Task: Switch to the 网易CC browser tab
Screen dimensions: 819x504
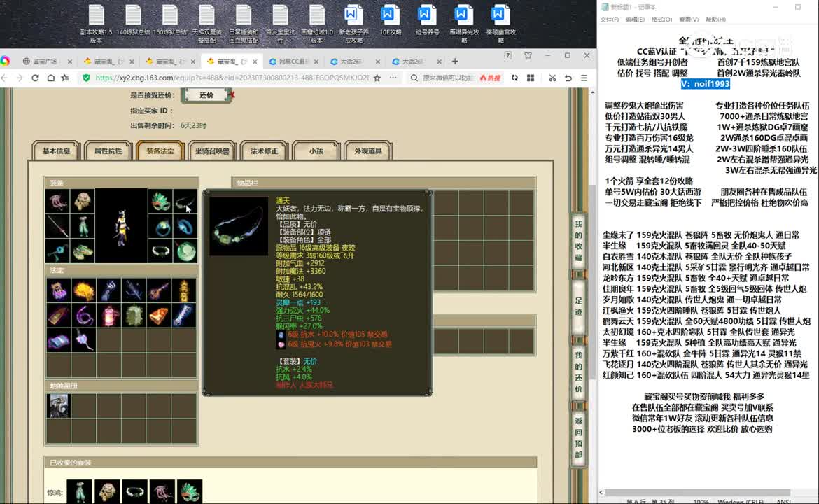Action: point(293,61)
